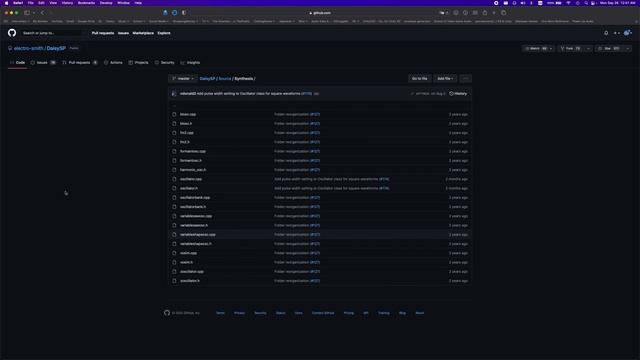This screenshot has width=640, height=360.
Task: Open file zoscillator.cpp
Action: [x=191, y=271]
